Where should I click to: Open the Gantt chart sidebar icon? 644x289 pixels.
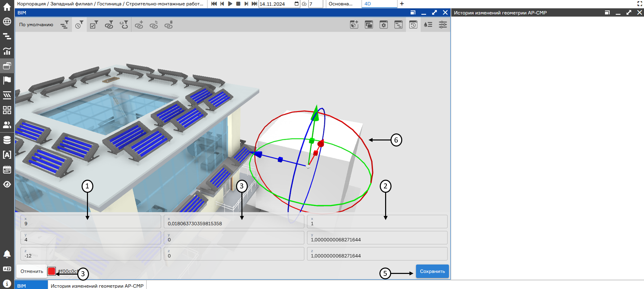tap(7, 36)
